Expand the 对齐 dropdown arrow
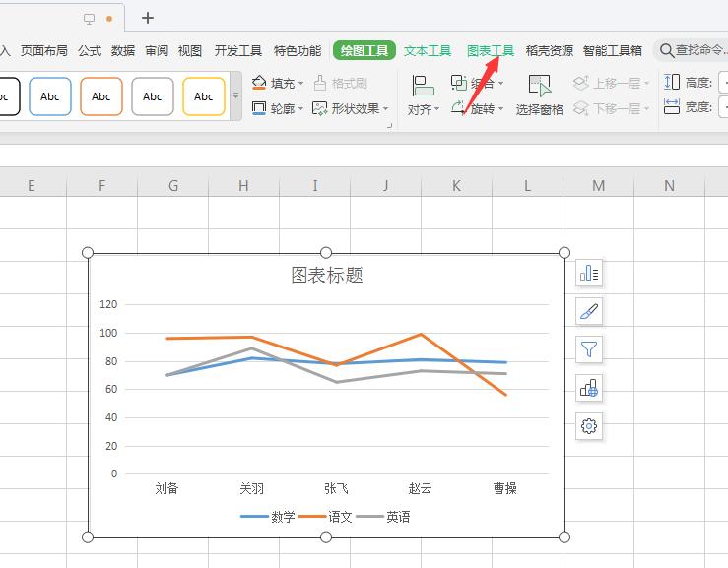 pos(436,109)
